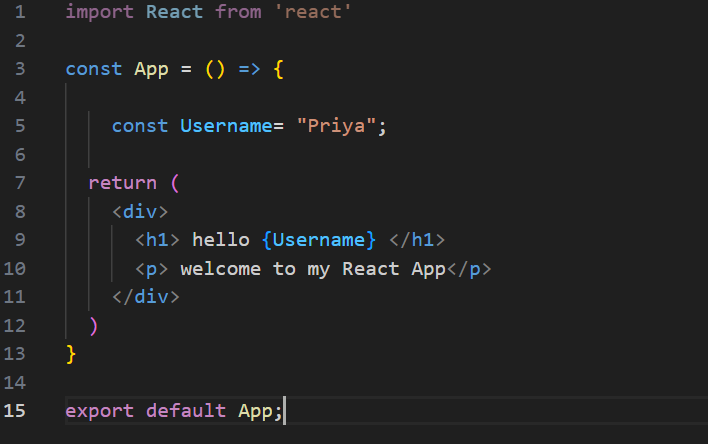The height and width of the screenshot is (444, 708).
Task: Click the opening <p> tag
Action: click(151, 269)
